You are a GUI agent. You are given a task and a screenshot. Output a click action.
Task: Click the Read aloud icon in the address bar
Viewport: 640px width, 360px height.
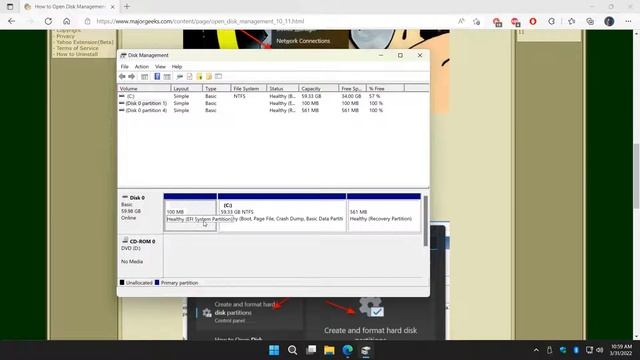coord(461,21)
